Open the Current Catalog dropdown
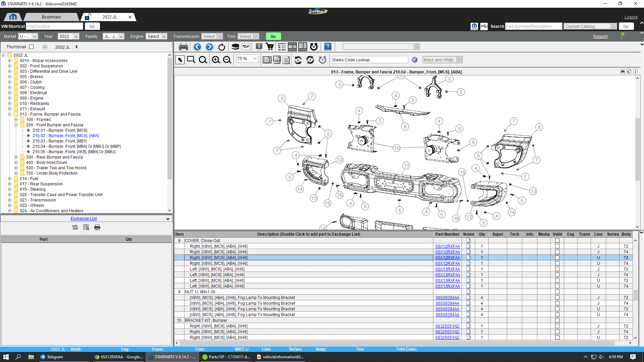 [x=590, y=26]
